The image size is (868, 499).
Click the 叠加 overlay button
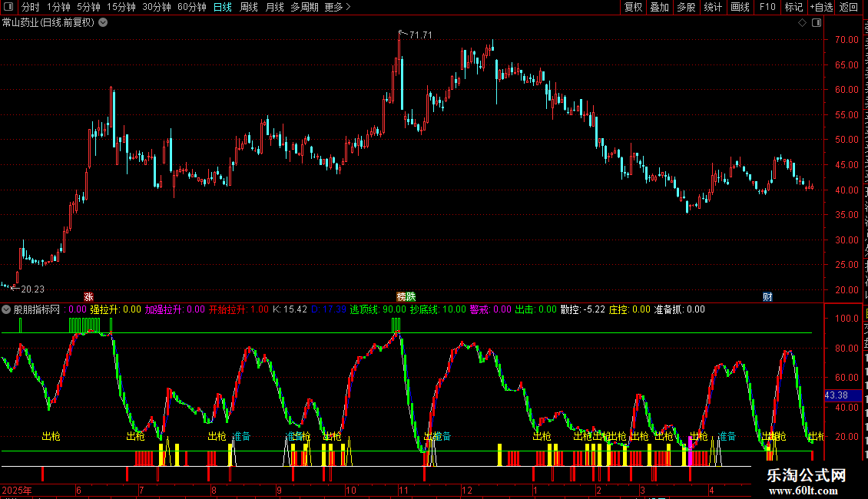pyautogui.click(x=659, y=7)
